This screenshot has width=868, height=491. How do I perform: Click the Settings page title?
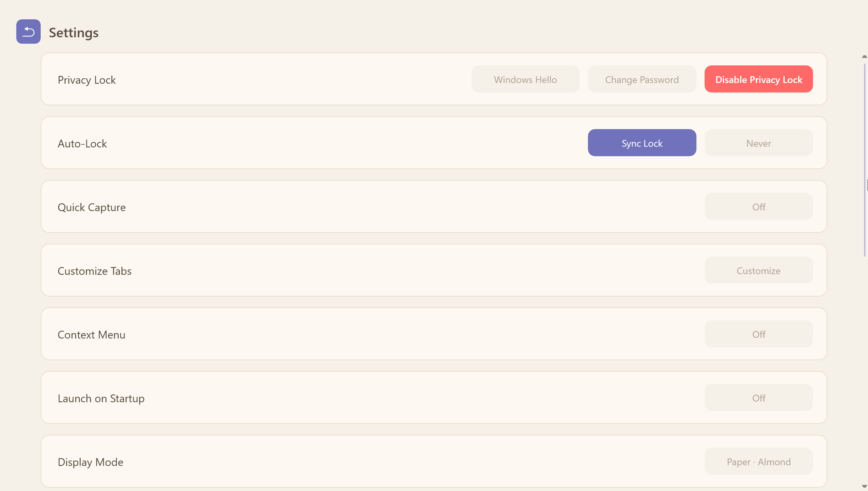(74, 33)
